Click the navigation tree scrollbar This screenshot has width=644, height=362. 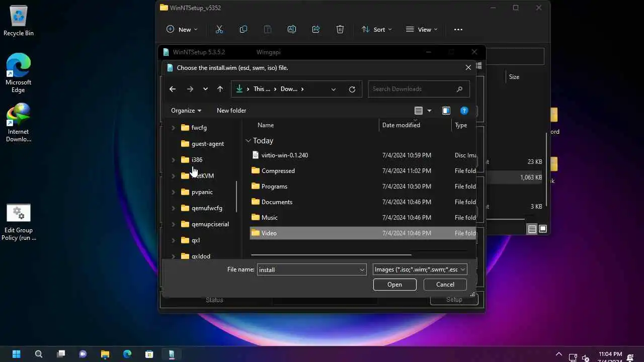pyautogui.click(x=236, y=196)
